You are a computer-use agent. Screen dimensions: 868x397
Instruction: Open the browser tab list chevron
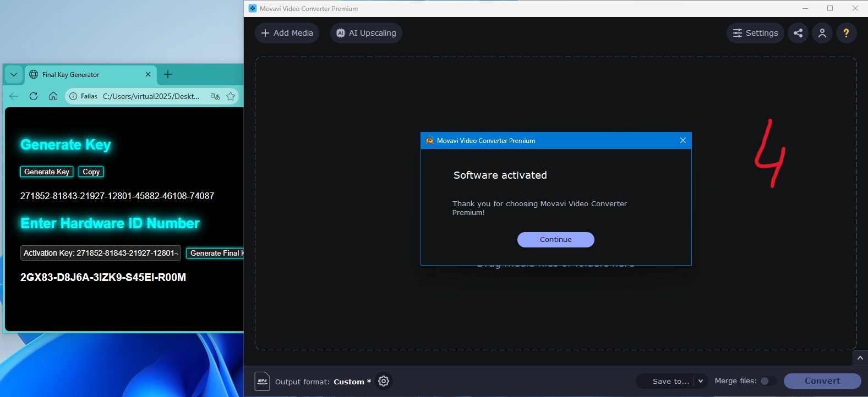14,74
